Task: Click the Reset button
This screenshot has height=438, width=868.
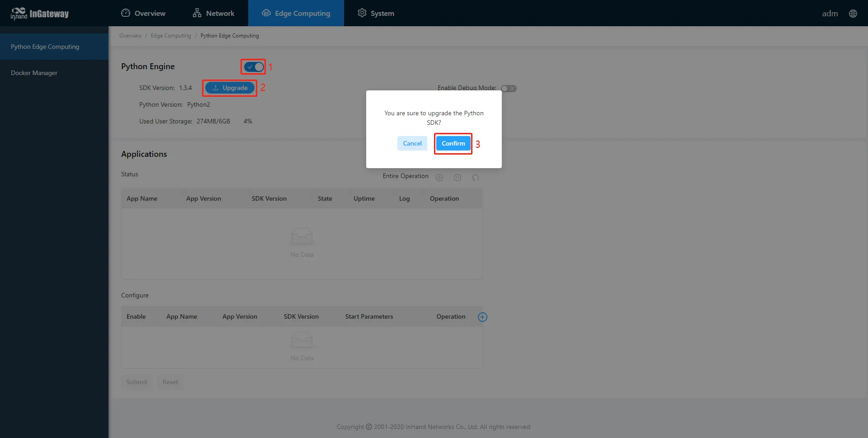Action: coord(170,382)
